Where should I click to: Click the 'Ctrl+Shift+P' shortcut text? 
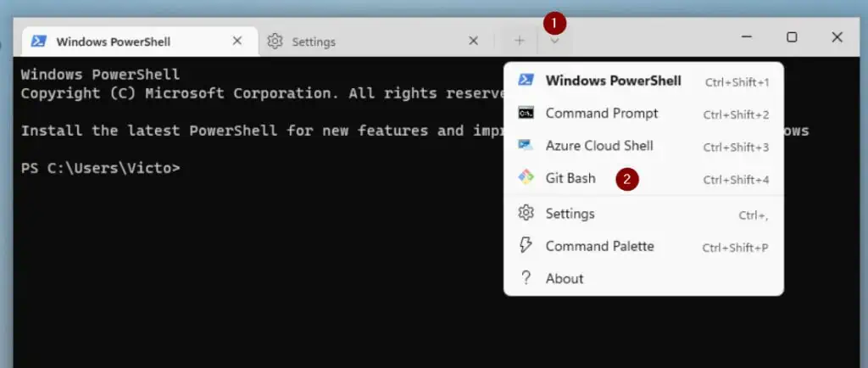click(735, 248)
